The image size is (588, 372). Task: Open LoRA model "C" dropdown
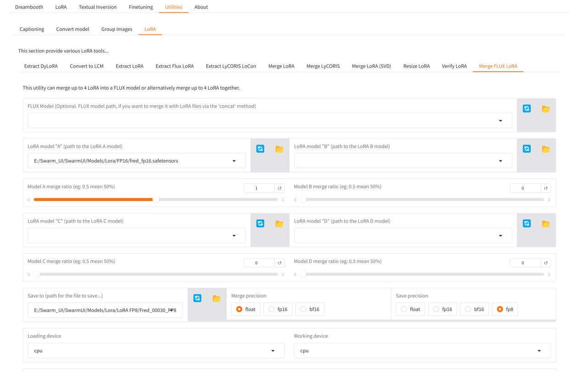click(234, 235)
